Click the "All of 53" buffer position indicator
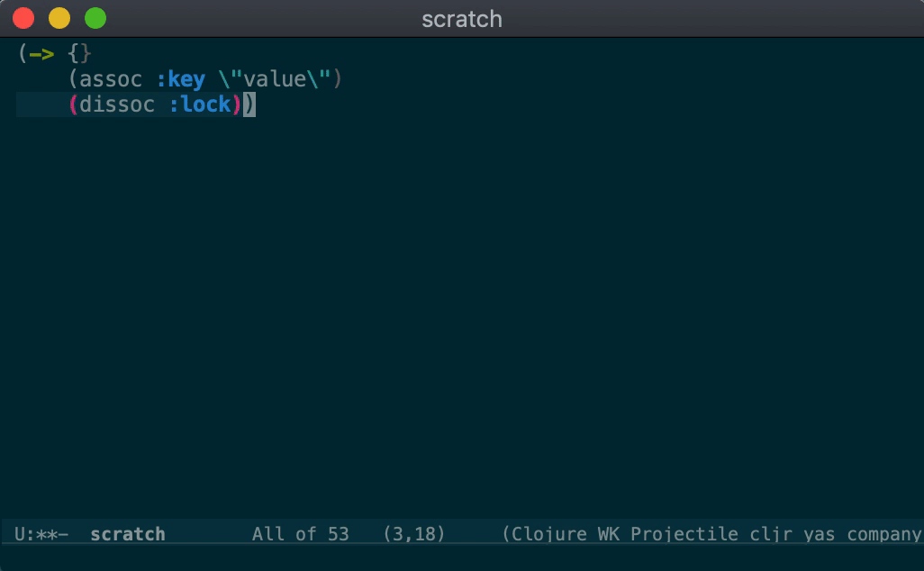Screen dimensions: 924x571 point(300,534)
